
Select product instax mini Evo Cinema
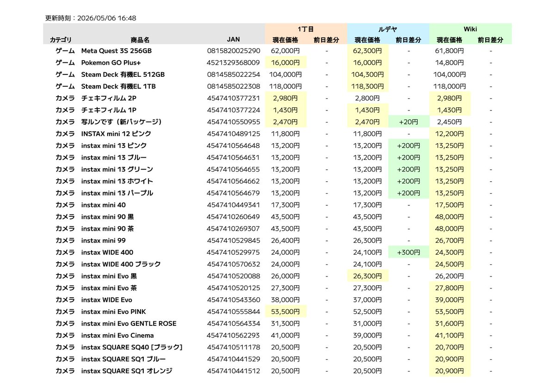(117, 335)
